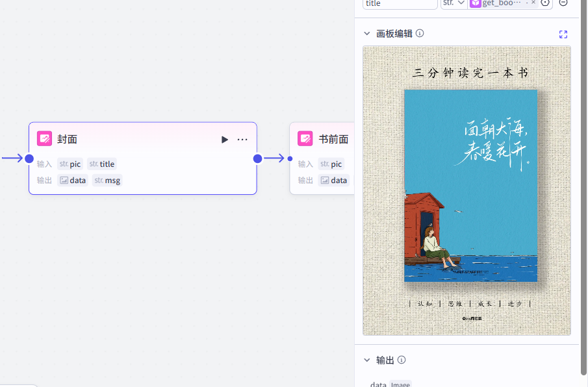Click the output connection port of 封面 node
This screenshot has width=588, height=387.
point(258,158)
